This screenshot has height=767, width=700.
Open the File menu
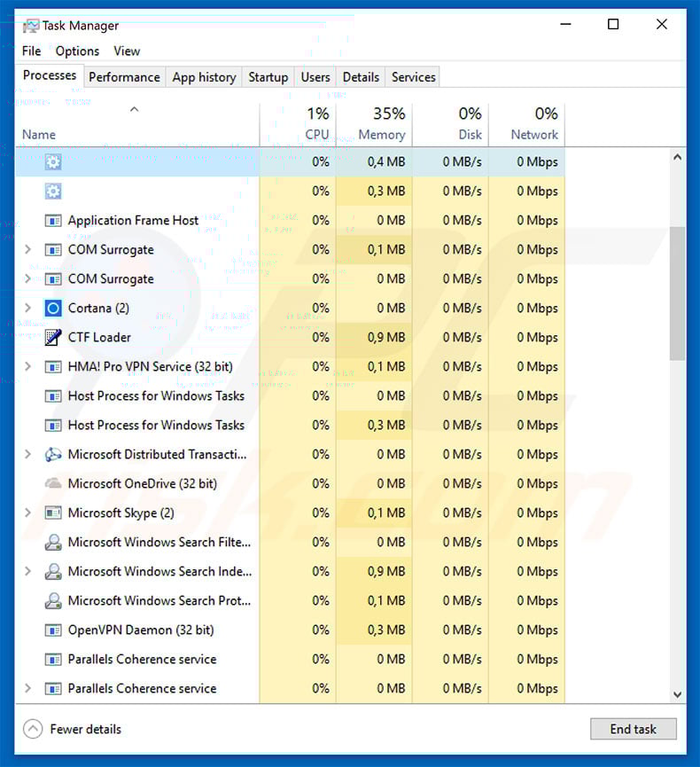(x=31, y=51)
